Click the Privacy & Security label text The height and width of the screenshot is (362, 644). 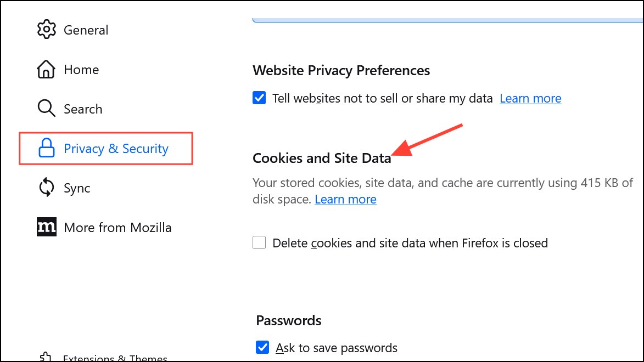click(x=116, y=149)
